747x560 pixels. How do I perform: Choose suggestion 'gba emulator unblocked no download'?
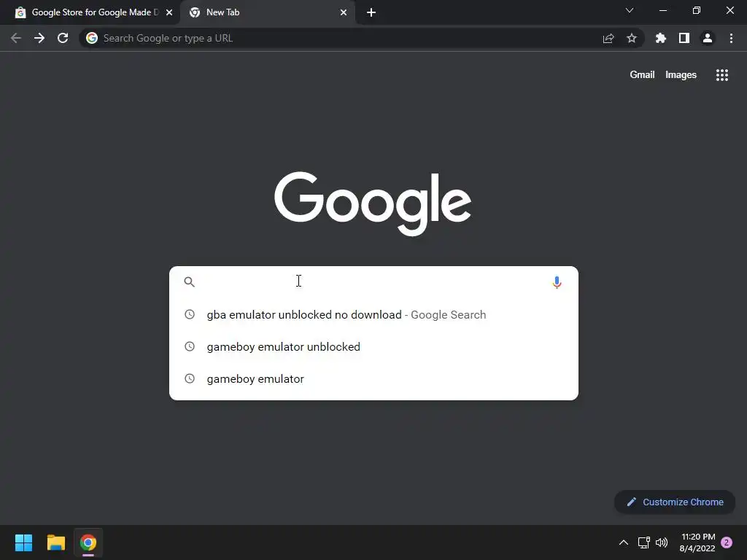click(373, 315)
